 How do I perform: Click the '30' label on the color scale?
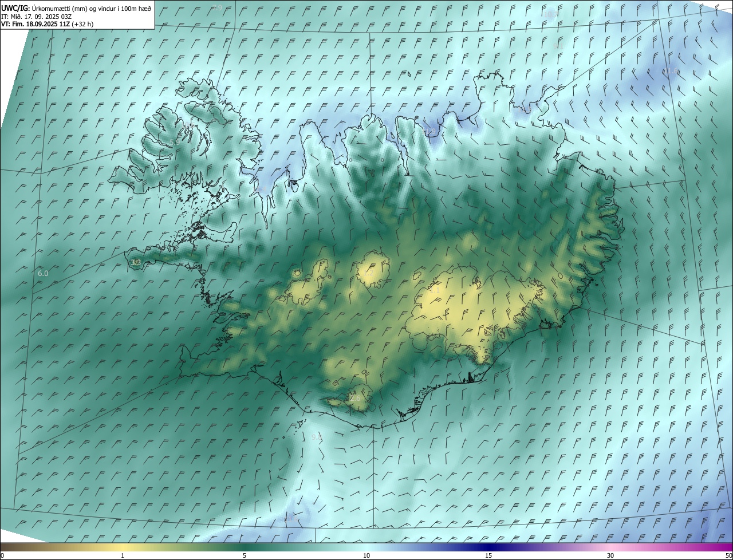pyautogui.click(x=610, y=555)
